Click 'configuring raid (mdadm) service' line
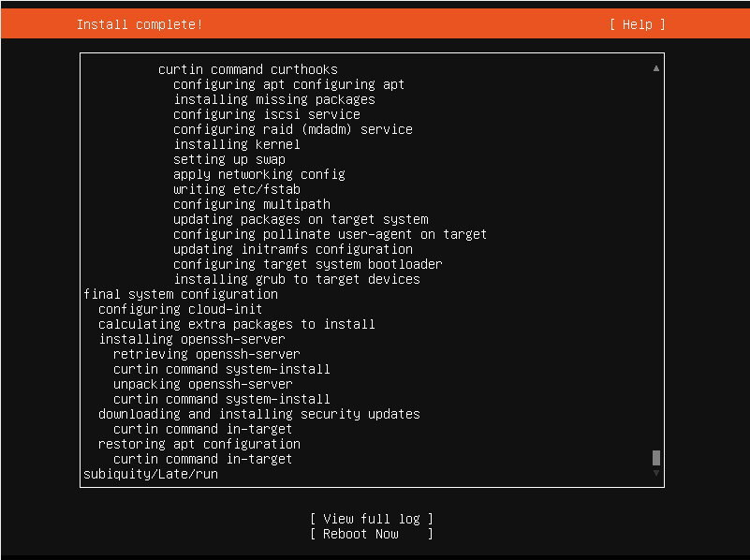The width and height of the screenshot is (750, 560). pos(293,129)
